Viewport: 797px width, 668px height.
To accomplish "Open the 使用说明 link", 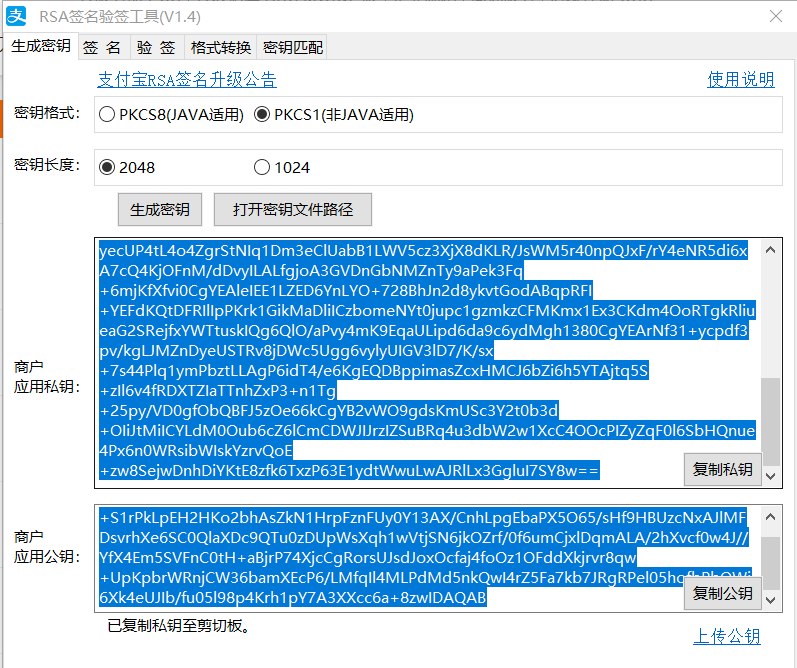I will click(x=741, y=79).
